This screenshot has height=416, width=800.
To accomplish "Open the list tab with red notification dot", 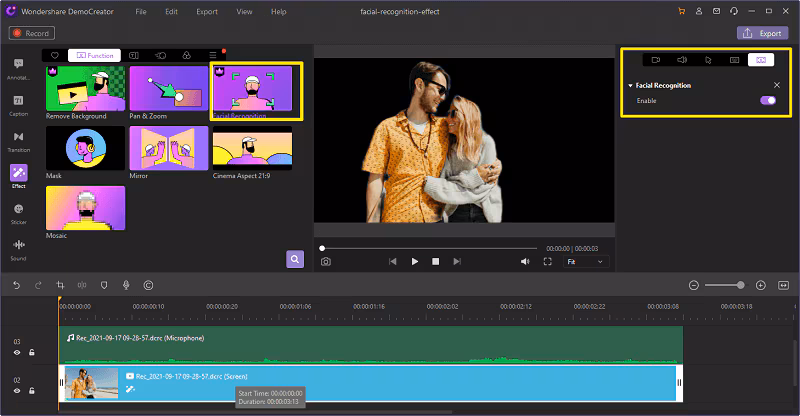I will 213,55.
